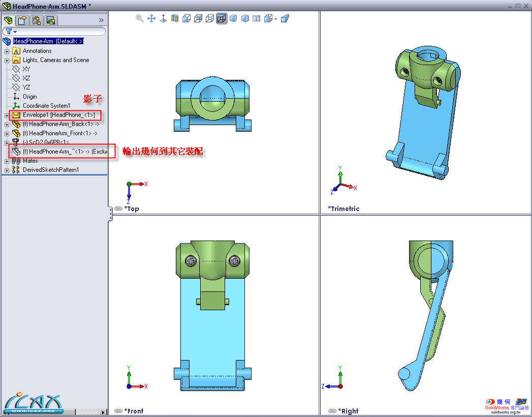Switch display to Wireframe style
The height and width of the screenshot is (417, 532).
[186, 18]
